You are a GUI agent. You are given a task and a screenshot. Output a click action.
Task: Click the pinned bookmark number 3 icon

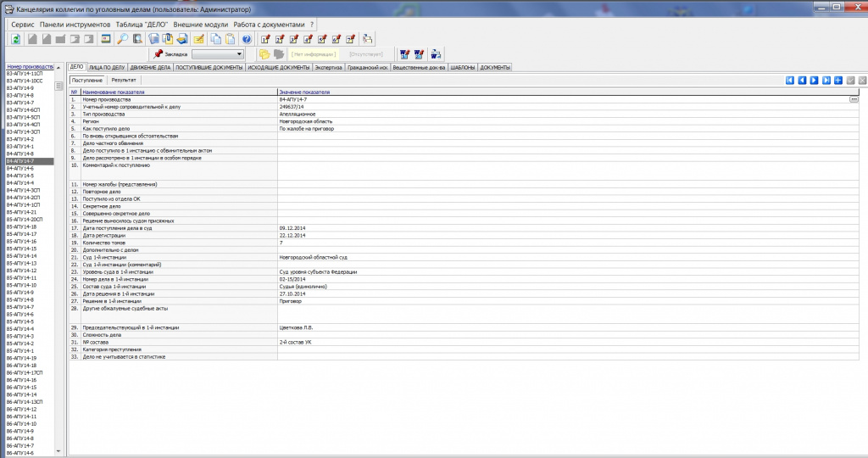[294, 39]
